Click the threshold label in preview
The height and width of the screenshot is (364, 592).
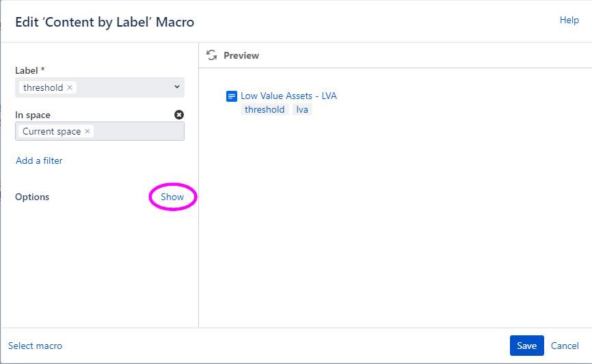coord(265,109)
